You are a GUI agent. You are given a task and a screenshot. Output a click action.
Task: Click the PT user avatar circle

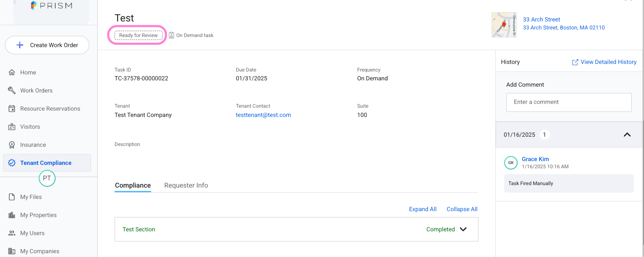pos(47,178)
